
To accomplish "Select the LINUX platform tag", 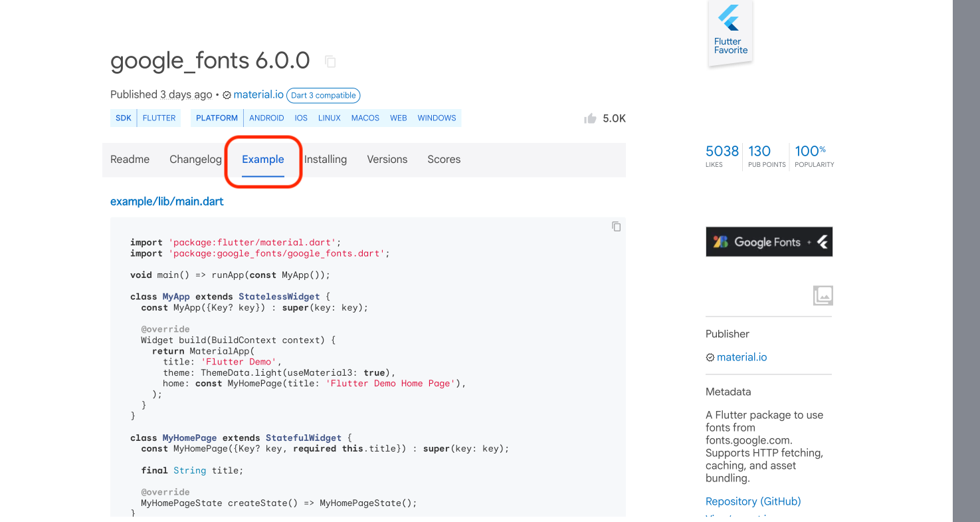I will [329, 118].
